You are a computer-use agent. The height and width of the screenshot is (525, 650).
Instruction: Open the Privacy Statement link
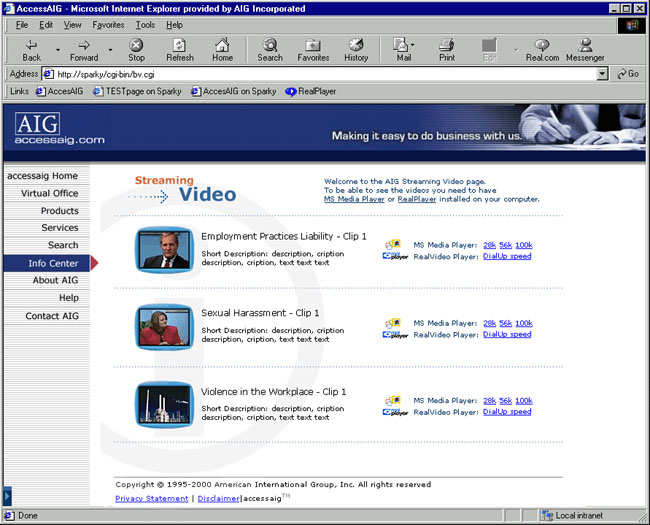click(x=151, y=498)
